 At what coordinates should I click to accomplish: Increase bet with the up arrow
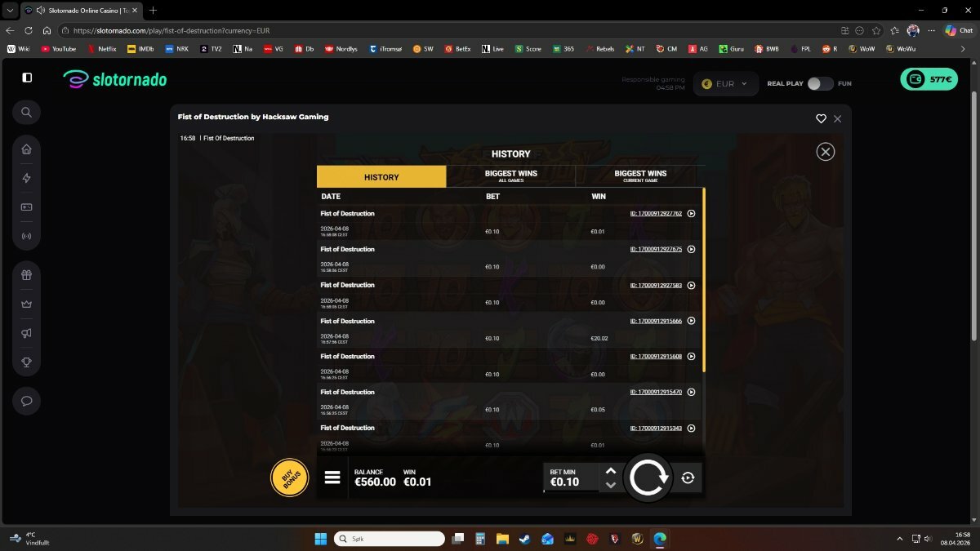(610, 471)
